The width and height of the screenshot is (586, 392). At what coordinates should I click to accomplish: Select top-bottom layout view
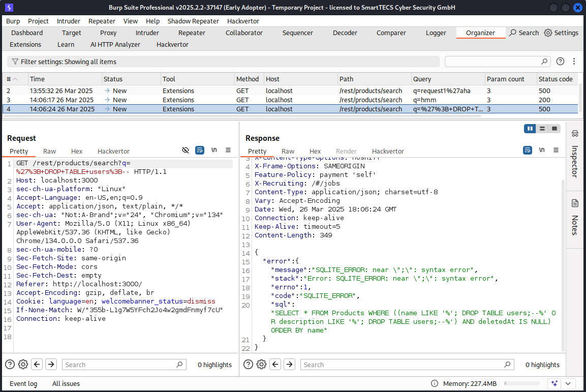tap(542, 129)
